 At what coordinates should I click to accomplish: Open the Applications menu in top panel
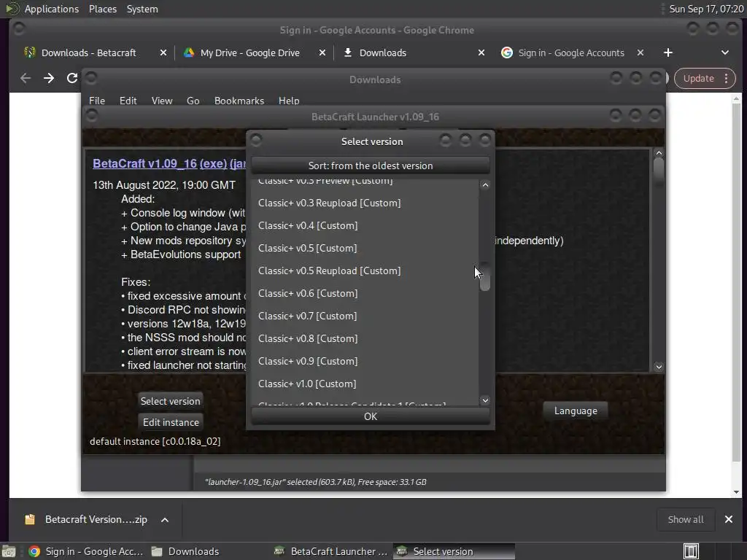(x=52, y=9)
